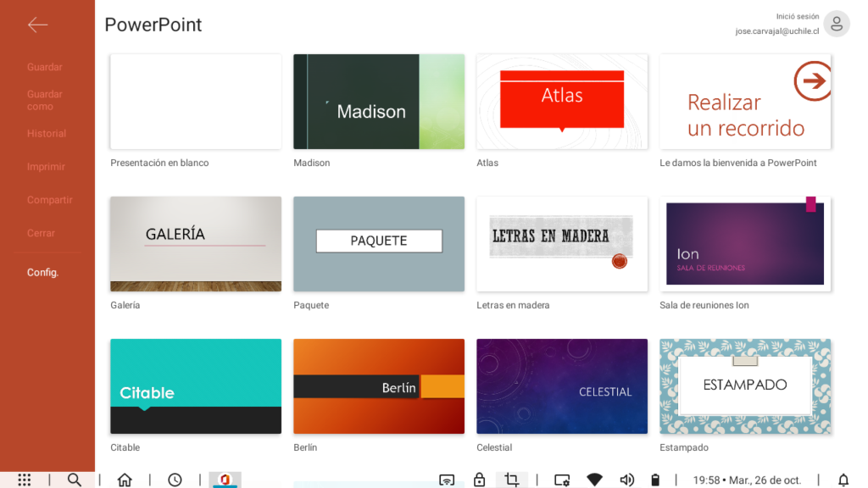868x488 pixels.
Task: Open the app launcher grid icon
Action: [25, 480]
